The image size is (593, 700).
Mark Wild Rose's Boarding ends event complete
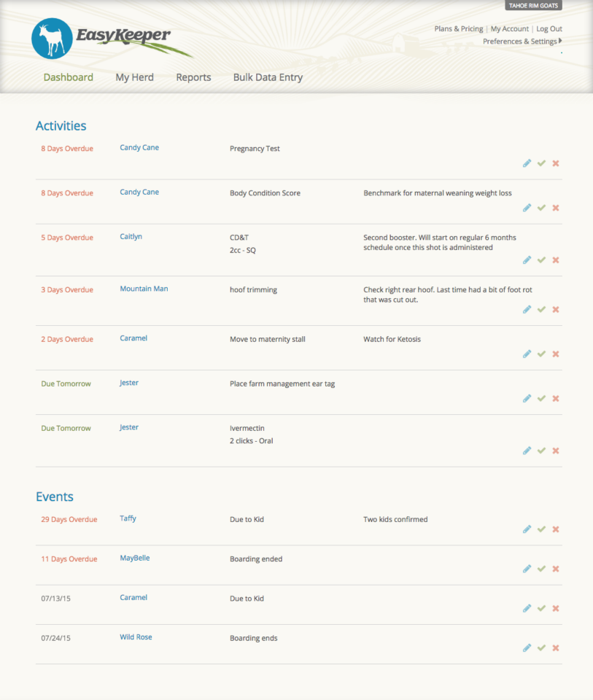tap(541, 647)
